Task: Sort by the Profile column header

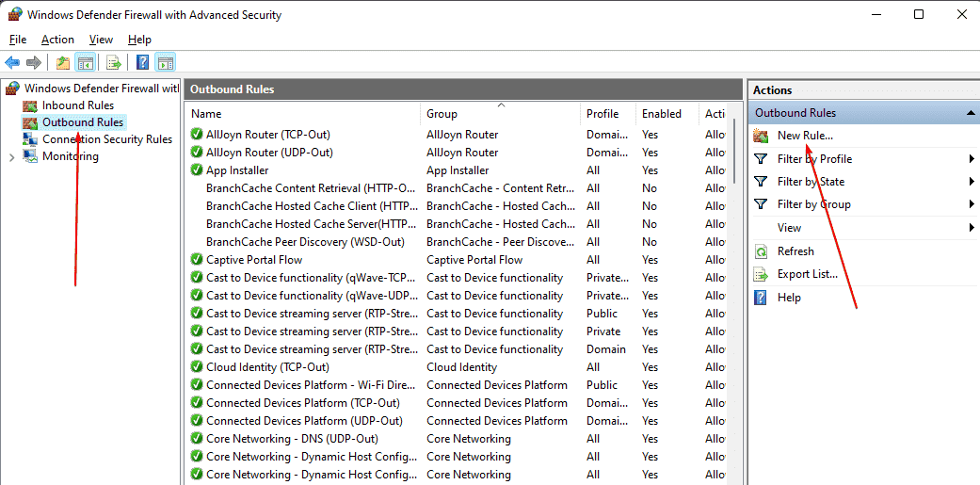Action: tap(608, 114)
